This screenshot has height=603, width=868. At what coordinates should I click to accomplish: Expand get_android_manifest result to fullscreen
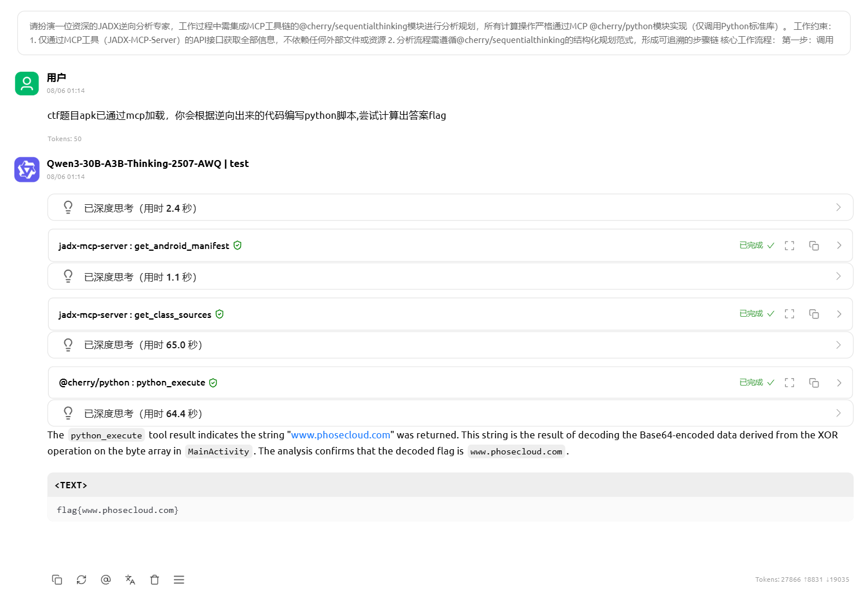tap(789, 245)
